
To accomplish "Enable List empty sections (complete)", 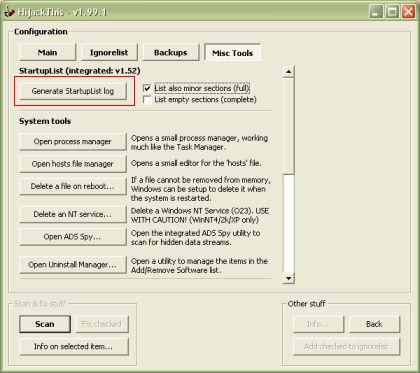I will (x=147, y=100).
